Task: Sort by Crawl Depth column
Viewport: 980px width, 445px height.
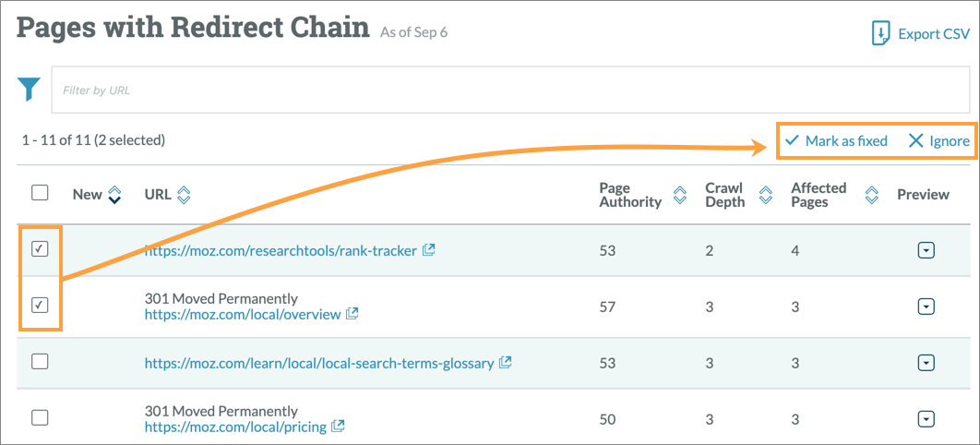Action: (x=765, y=195)
